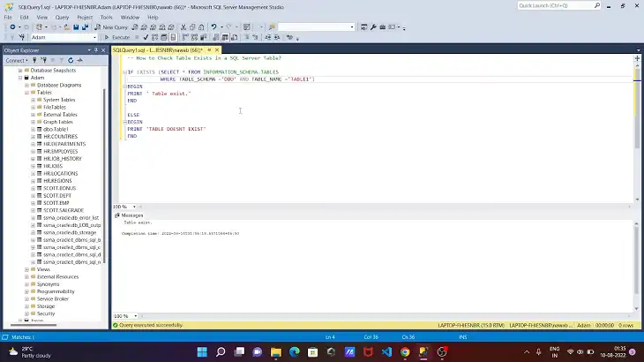The image size is (644, 362).
Task: Open the Connect dropdown in Object Explorer
Action: (17, 60)
